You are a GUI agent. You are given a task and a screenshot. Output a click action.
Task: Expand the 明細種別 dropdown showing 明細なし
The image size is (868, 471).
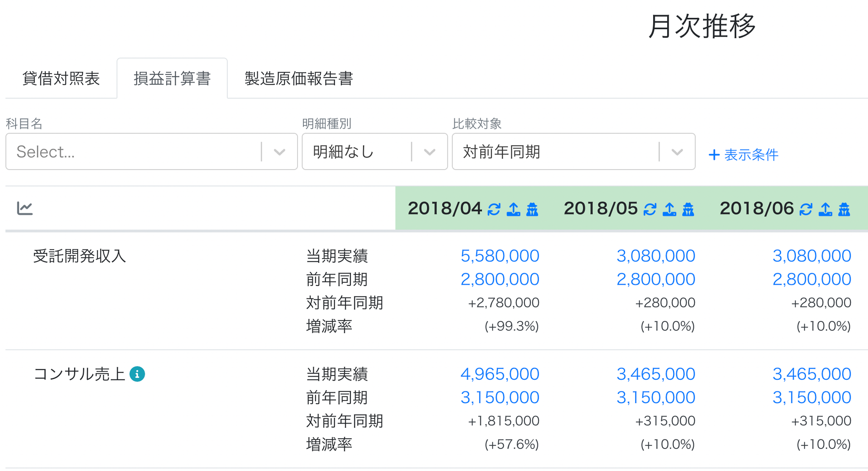(375, 152)
